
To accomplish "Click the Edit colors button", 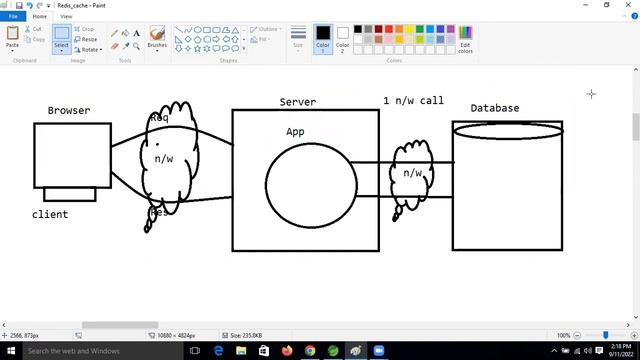I will point(465,39).
